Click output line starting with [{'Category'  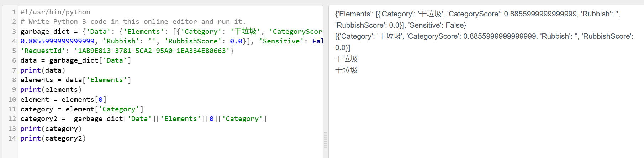(484, 36)
